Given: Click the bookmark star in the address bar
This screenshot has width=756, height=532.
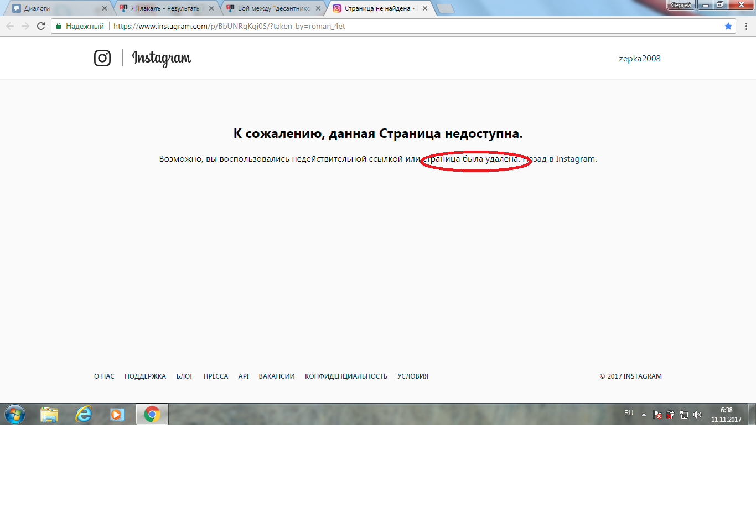Looking at the screenshot, I should point(728,26).
